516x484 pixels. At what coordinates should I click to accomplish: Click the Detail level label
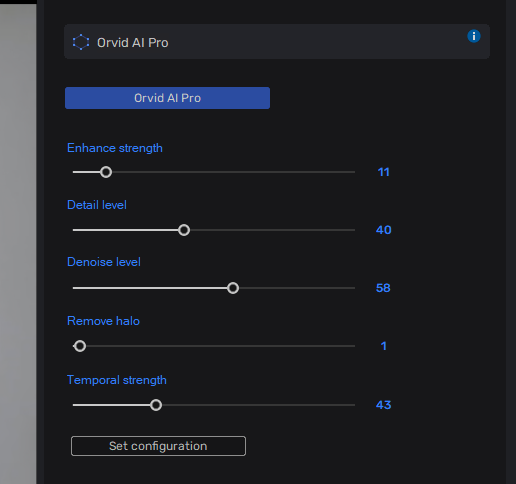click(97, 205)
